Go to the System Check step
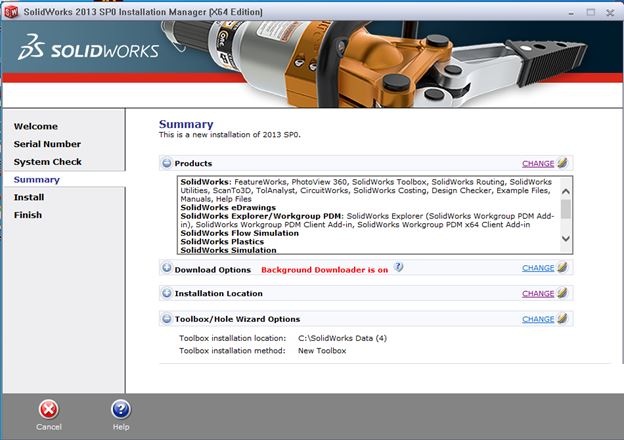The image size is (624, 440). click(x=47, y=162)
